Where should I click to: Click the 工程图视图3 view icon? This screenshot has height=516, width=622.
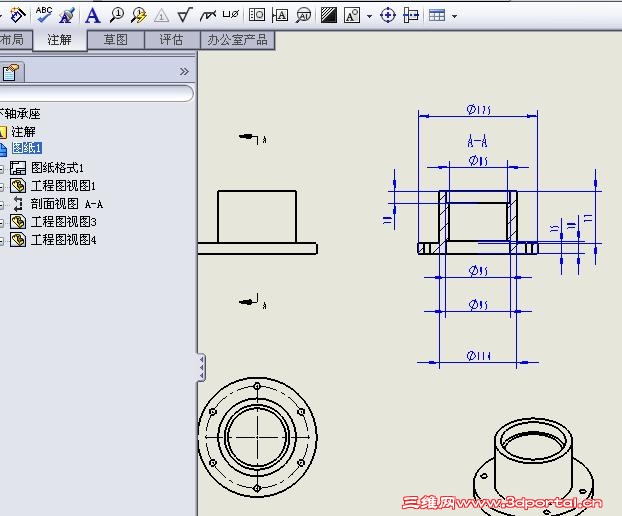[18, 222]
